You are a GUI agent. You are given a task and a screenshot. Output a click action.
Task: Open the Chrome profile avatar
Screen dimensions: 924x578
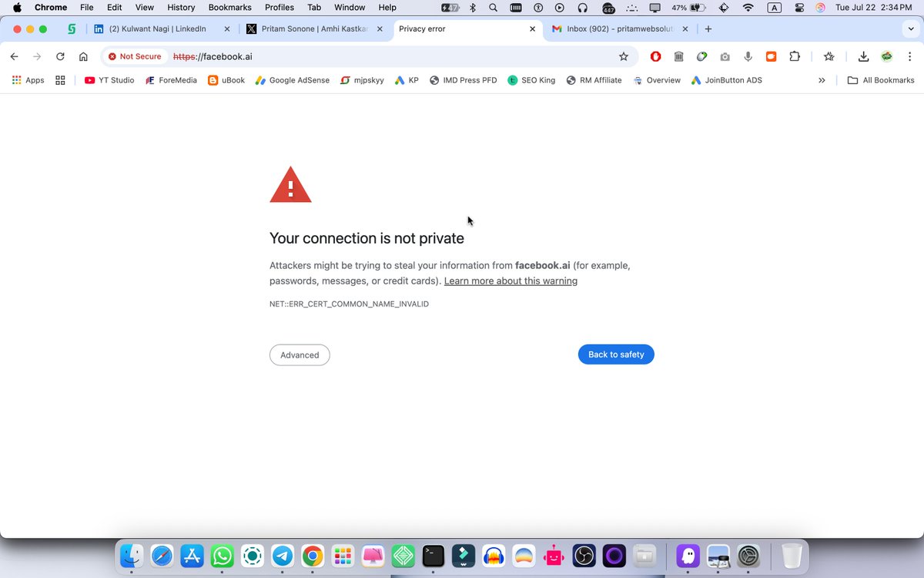[x=886, y=56]
